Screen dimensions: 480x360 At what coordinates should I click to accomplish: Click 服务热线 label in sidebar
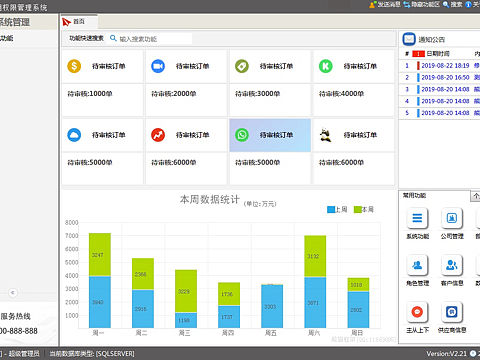[16, 316]
